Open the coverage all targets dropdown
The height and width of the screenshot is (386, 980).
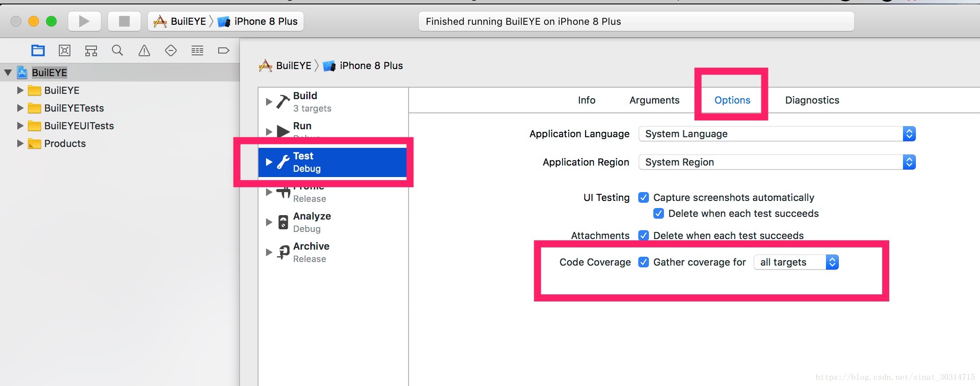tap(796, 262)
